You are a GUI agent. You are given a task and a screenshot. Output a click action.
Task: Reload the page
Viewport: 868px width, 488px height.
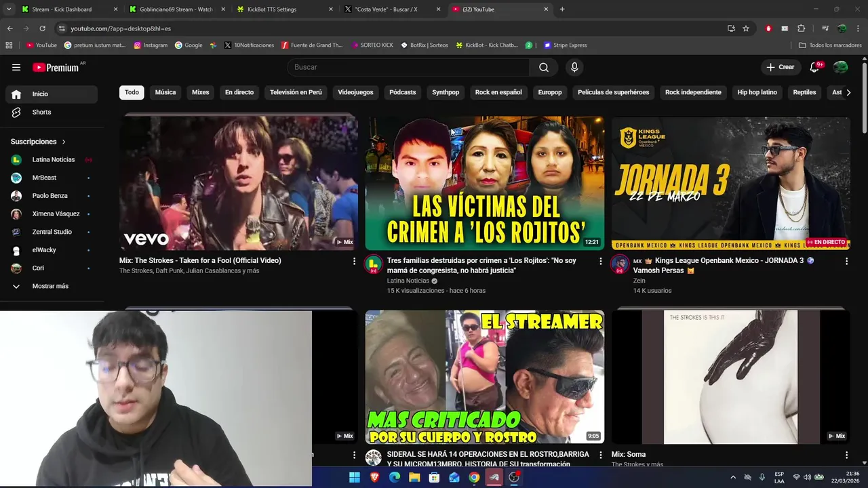42,28
